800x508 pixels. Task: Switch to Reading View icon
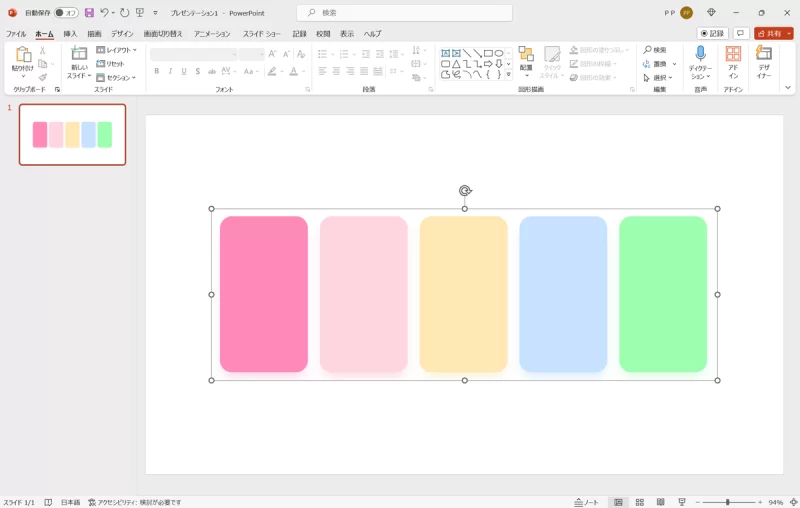[661, 502]
